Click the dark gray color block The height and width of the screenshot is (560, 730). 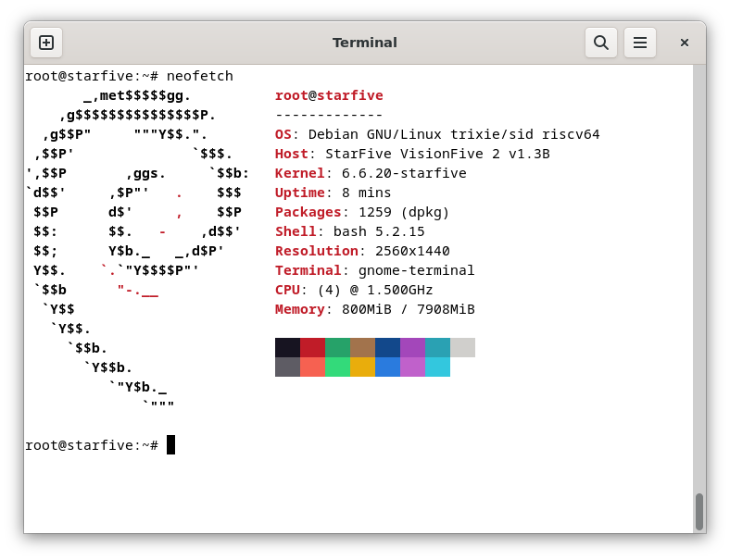tap(287, 367)
